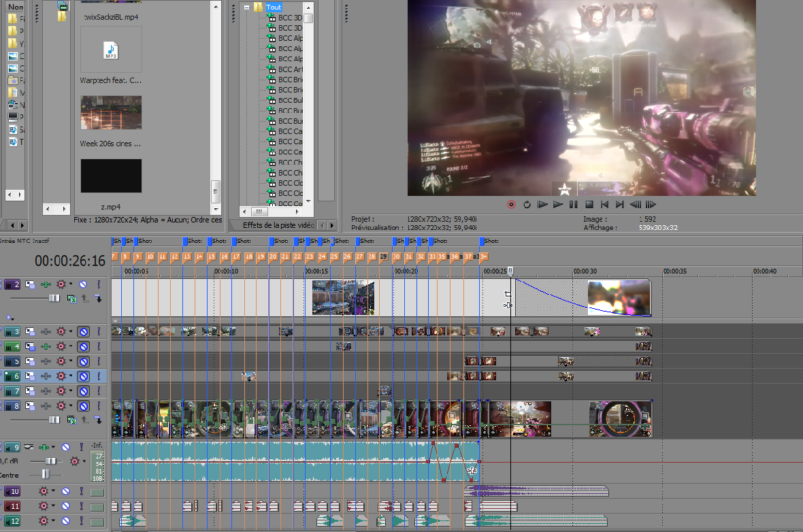Adjust volume slider on audio track 9
Screen dimensions: 803x532
(x=51, y=461)
